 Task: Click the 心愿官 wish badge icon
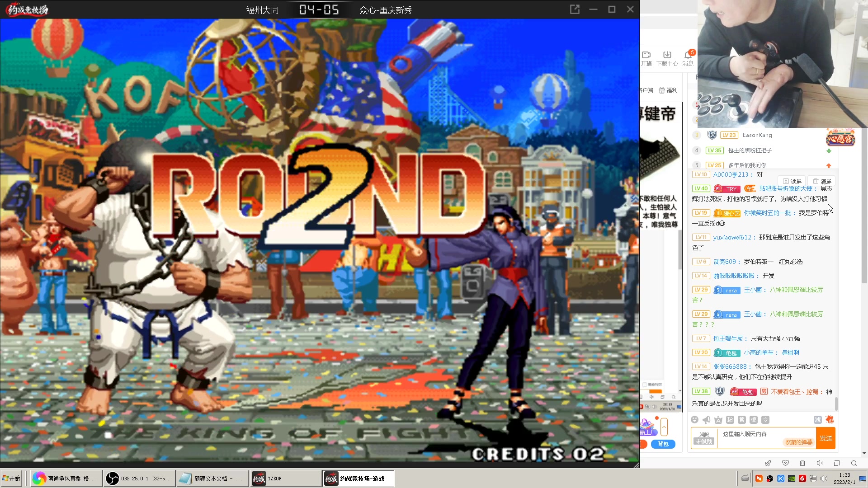[x=840, y=138]
